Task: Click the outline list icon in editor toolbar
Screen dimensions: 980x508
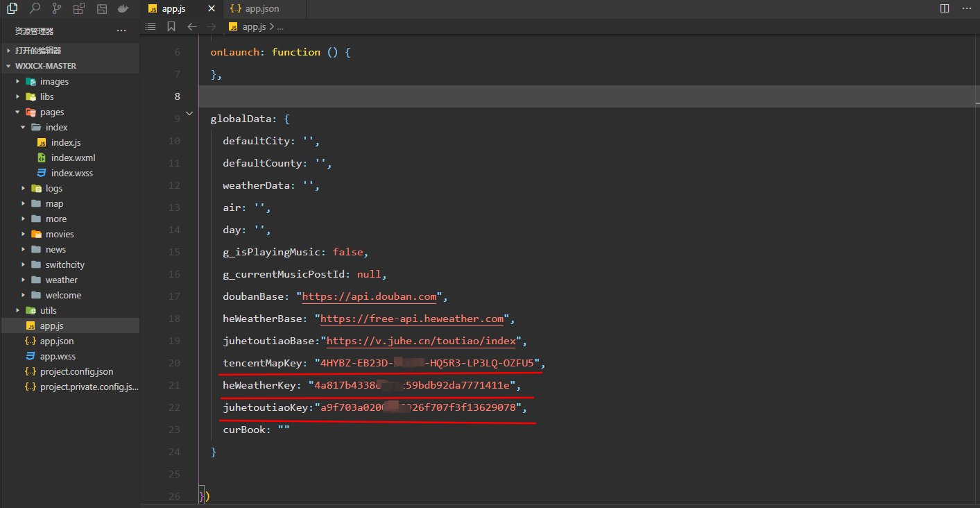Action: tap(151, 26)
